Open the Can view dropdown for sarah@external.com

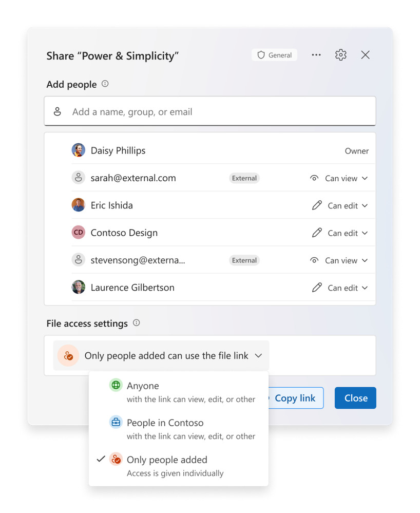[x=339, y=178]
